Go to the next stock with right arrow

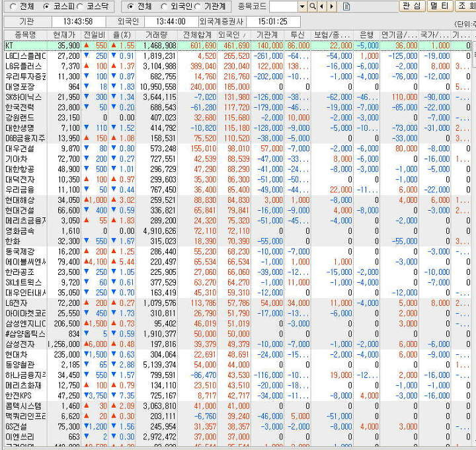pos(332,7)
